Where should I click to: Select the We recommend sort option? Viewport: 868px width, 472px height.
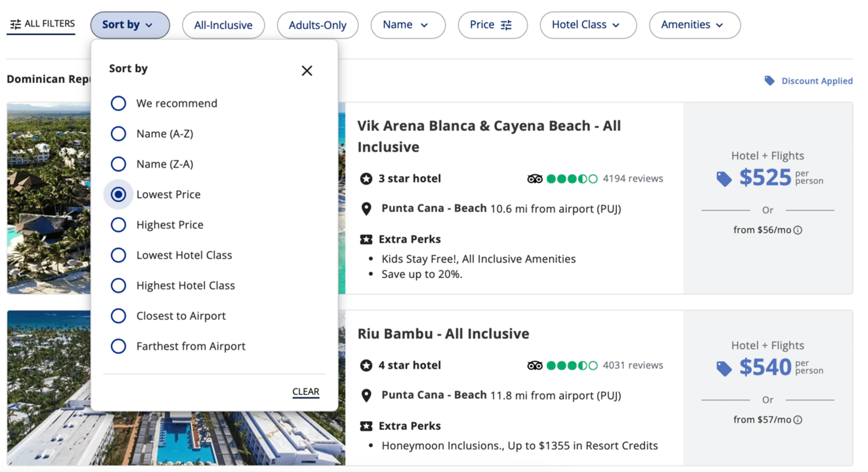(118, 103)
